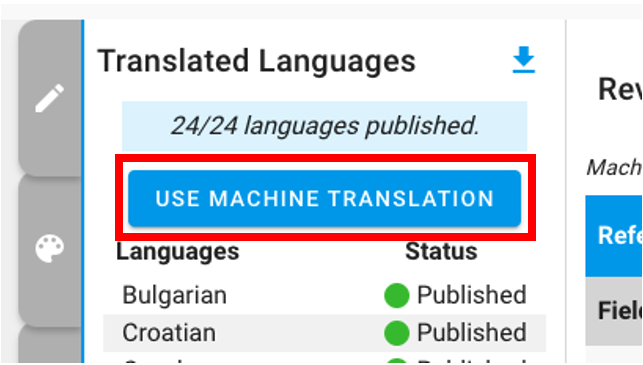Click the green status dot for Croatian
This screenshot has width=643, height=365.
pyautogui.click(x=397, y=333)
